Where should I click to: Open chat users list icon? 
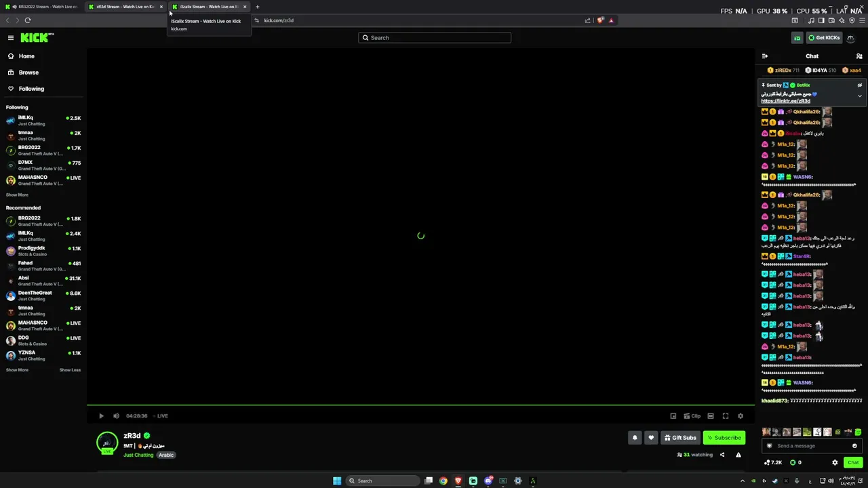tap(859, 56)
